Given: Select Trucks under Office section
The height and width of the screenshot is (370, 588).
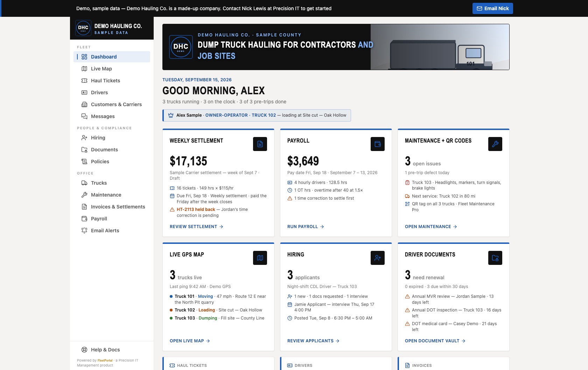Looking at the screenshot, I should click(112, 183).
